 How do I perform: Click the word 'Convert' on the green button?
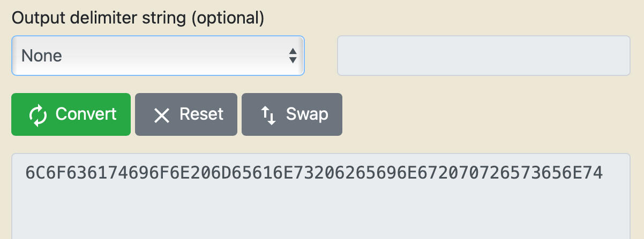click(x=86, y=114)
